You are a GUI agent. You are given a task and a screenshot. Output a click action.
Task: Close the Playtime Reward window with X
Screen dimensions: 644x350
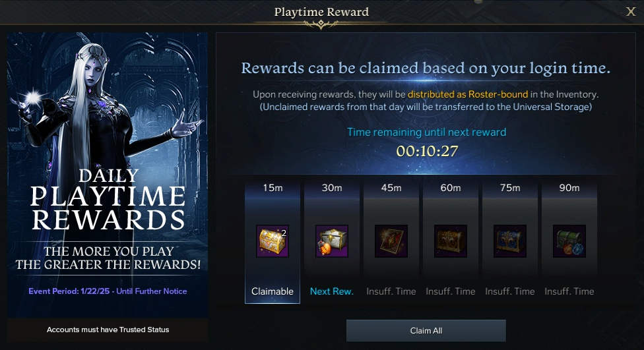pyautogui.click(x=630, y=11)
